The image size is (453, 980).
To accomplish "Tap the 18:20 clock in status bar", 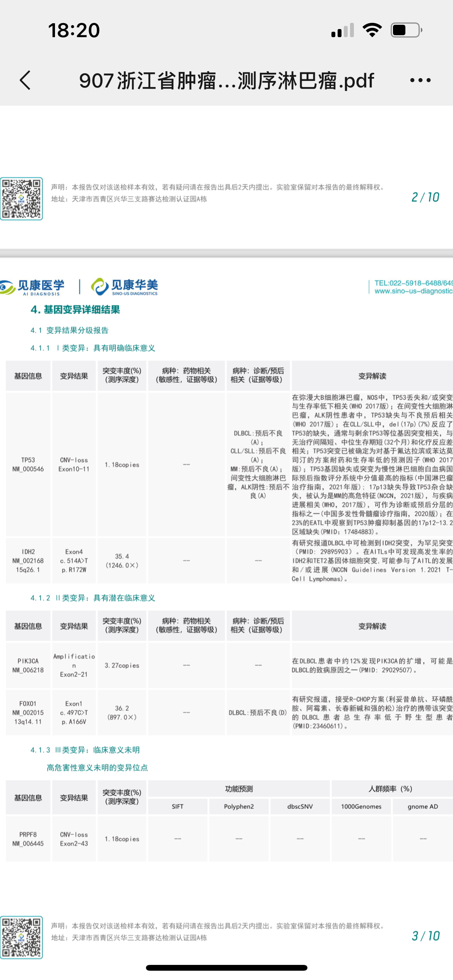I will click(x=74, y=30).
